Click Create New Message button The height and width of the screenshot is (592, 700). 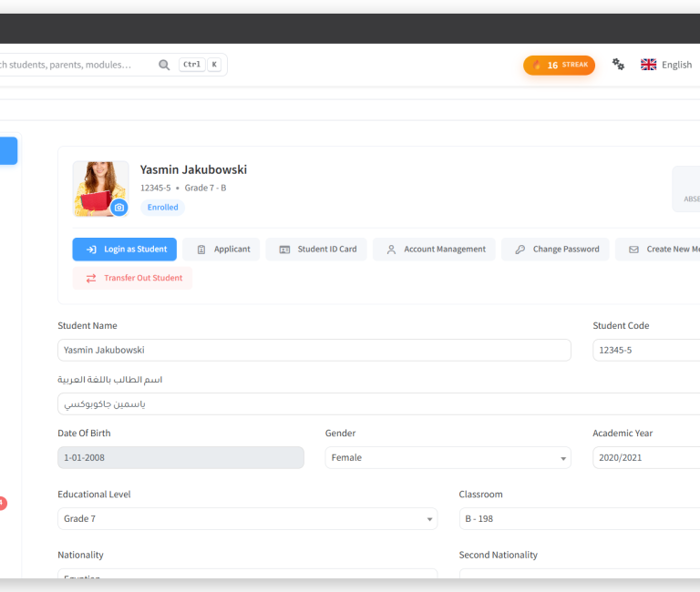click(x=657, y=250)
